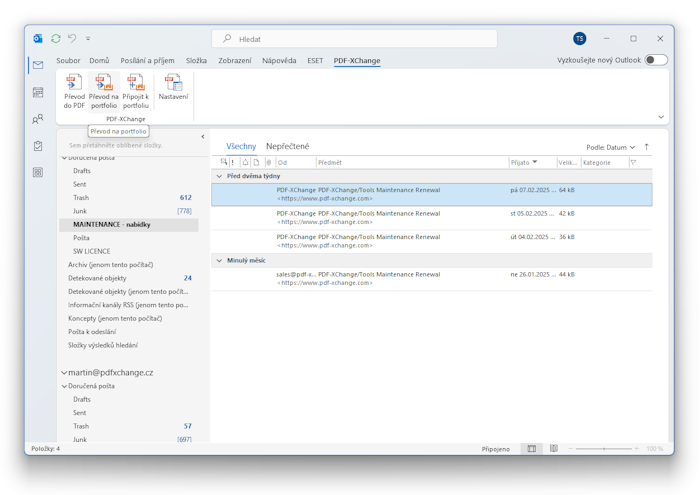Collapse the folder pane arrow
The height and width of the screenshot is (495, 700).
[203, 137]
